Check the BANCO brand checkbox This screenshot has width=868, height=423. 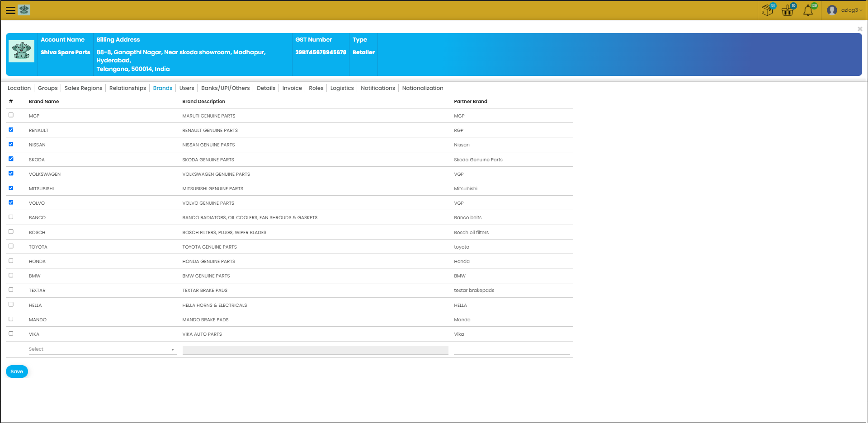(x=11, y=217)
